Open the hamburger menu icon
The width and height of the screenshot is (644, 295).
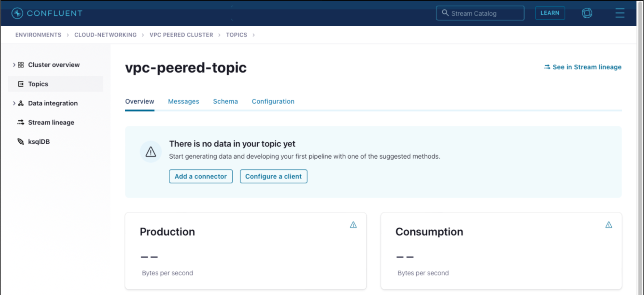click(620, 13)
